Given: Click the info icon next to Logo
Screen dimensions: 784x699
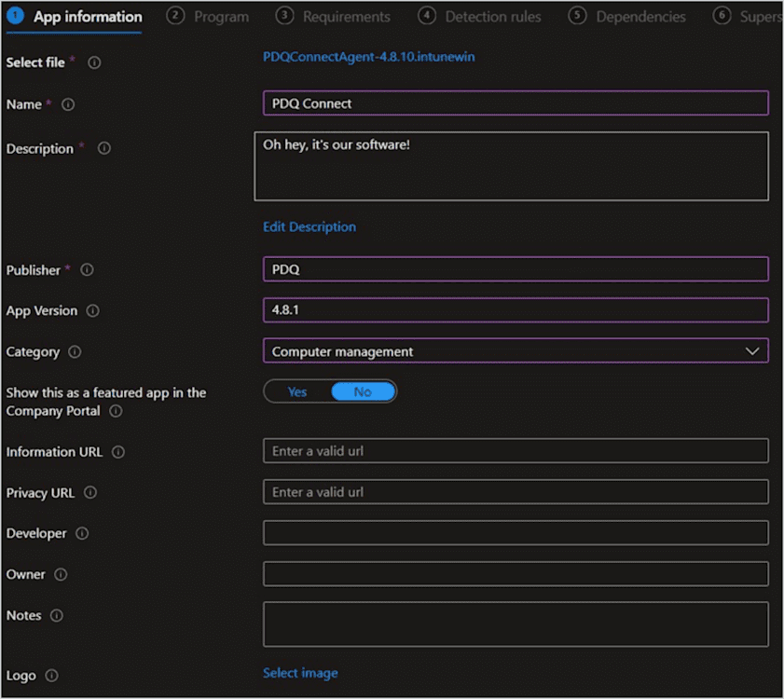Looking at the screenshot, I should click(51, 676).
